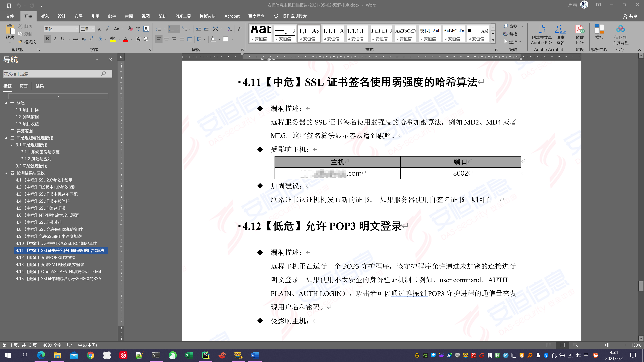The height and width of the screenshot is (362, 644).
Task: Toggle italic formatting
Action: coord(55,39)
